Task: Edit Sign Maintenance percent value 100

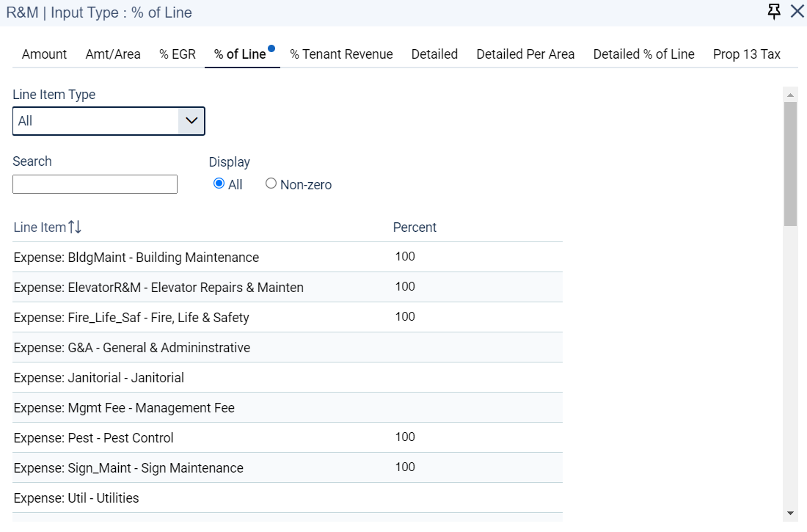Action: (x=405, y=467)
